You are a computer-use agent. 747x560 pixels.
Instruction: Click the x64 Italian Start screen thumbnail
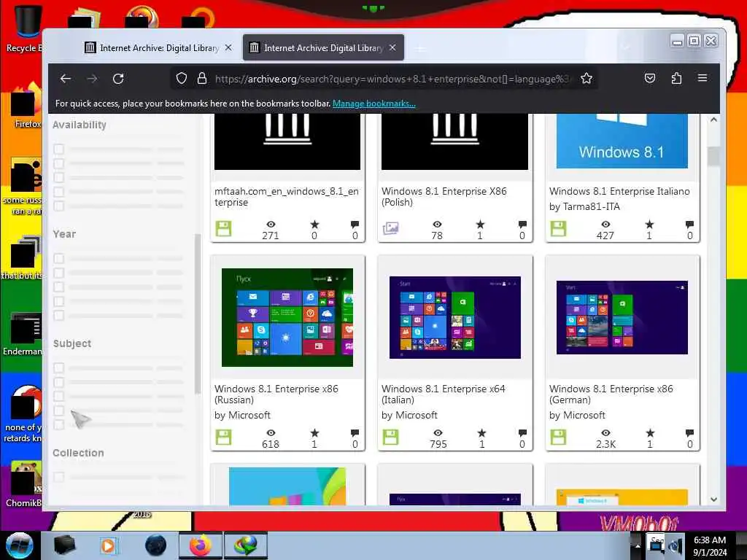455,318
